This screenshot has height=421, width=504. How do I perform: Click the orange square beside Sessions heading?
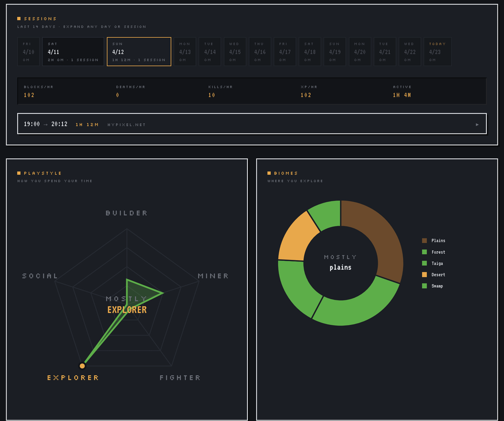click(x=19, y=19)
